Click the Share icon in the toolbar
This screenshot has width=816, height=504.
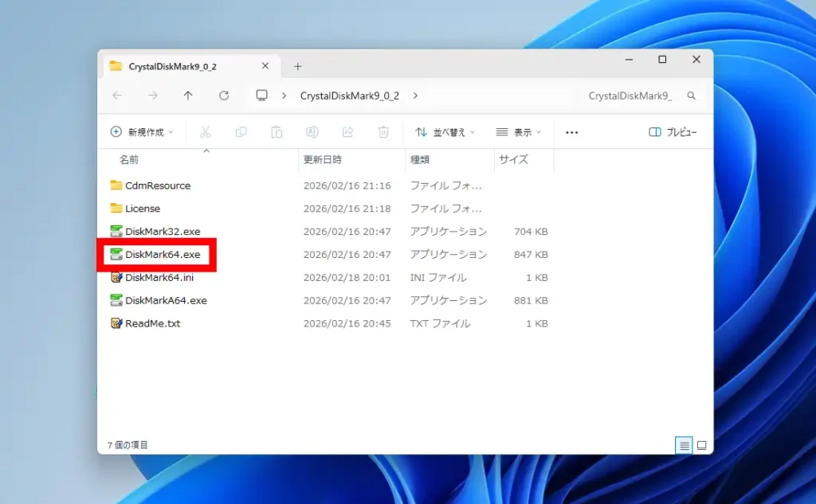[347, 132]
